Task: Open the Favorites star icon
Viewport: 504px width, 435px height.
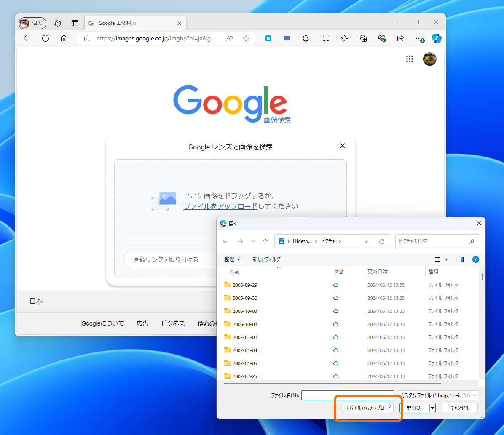Action: [345, 38]
